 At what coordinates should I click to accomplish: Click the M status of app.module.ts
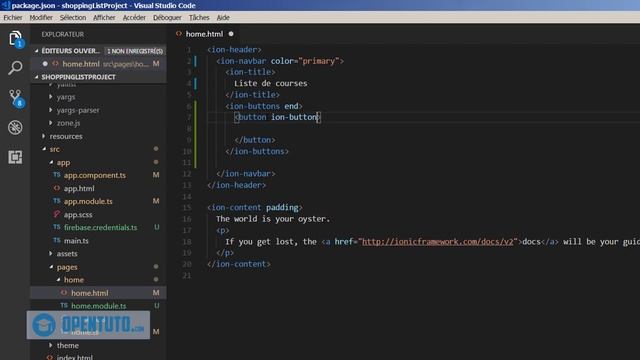(x=156, y=201)
